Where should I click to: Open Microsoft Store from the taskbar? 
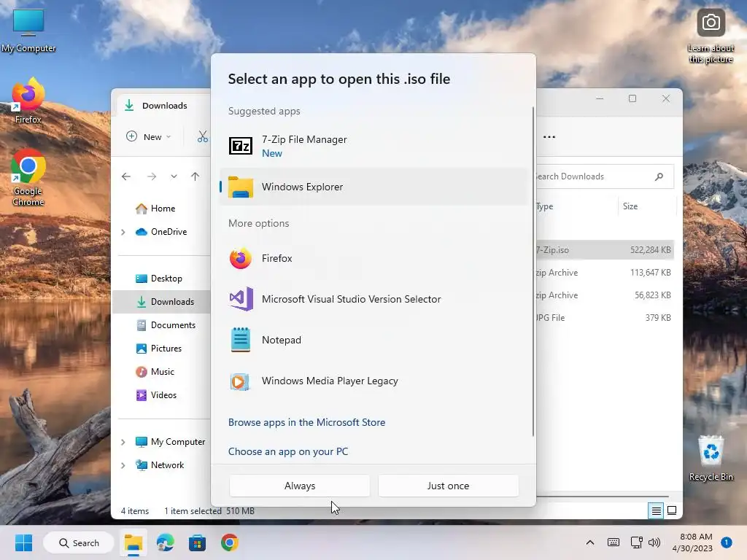point(197,542)
